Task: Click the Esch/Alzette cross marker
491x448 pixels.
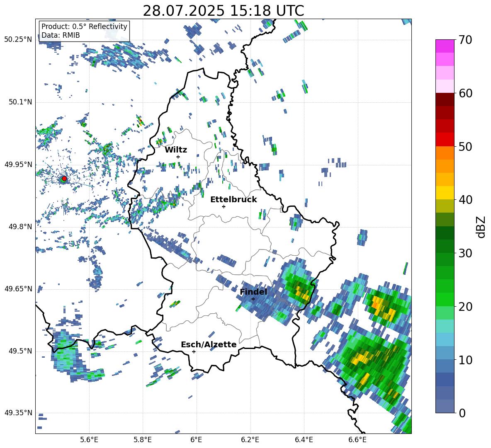Action: tap(194, 351)
